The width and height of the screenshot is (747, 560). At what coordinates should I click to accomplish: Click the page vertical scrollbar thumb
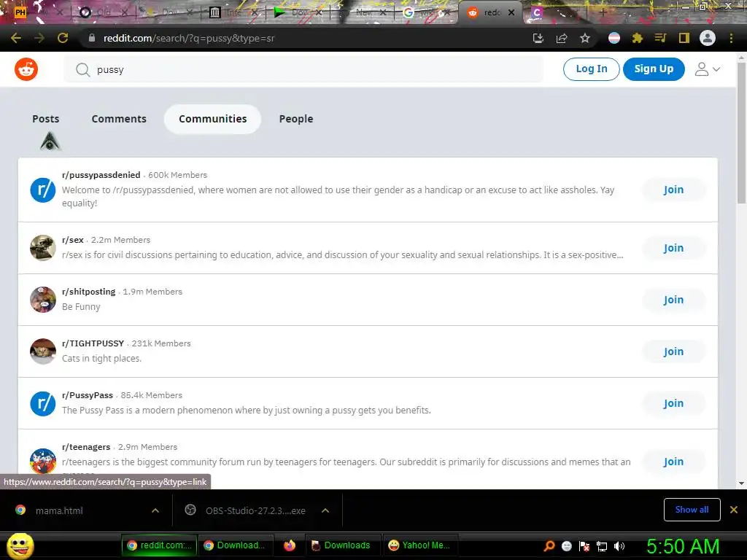741,133
